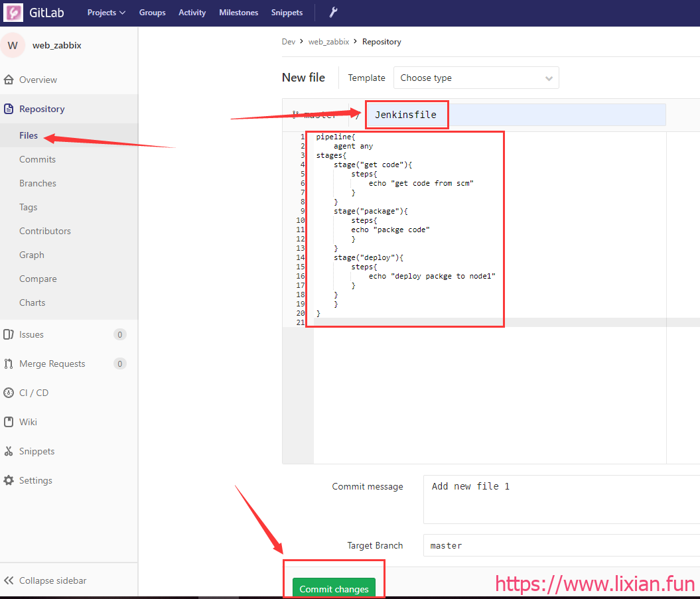Click the code line 'stage("package"){'

click(x=370, y=211)
